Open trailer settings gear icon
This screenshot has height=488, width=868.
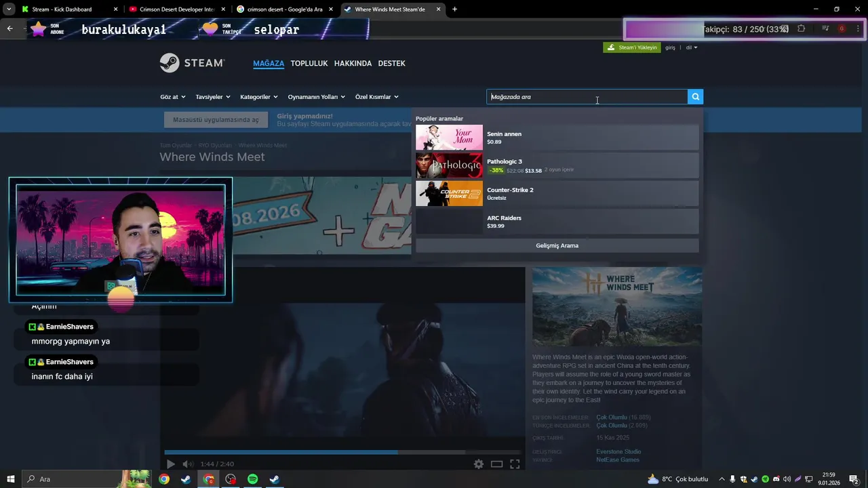click(x=479, y=464)
